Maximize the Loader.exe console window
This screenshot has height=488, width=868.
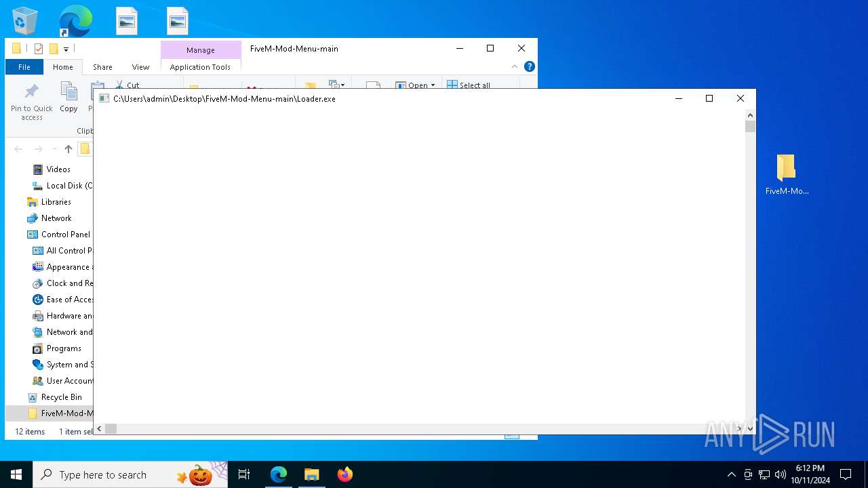pos(709,98)
